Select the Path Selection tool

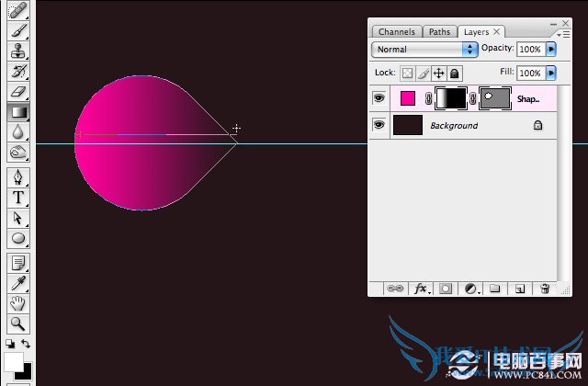(x=18, y=218)
